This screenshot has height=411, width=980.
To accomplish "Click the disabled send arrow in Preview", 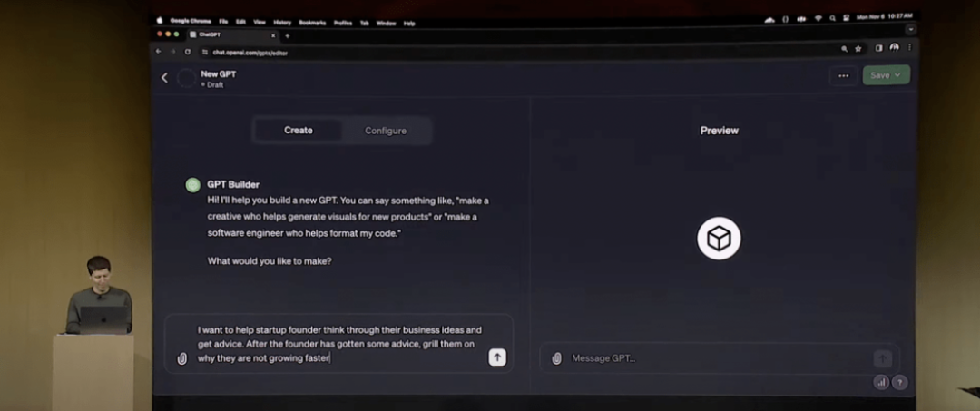I will point(882,358).
